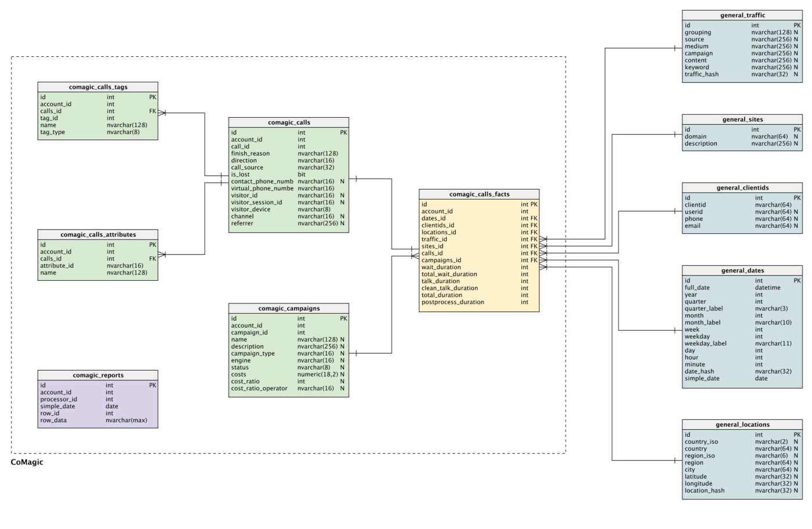Select the clean_talk_duration column row
The width and height of the screenshot is (812, 529).
pos(479,288)
